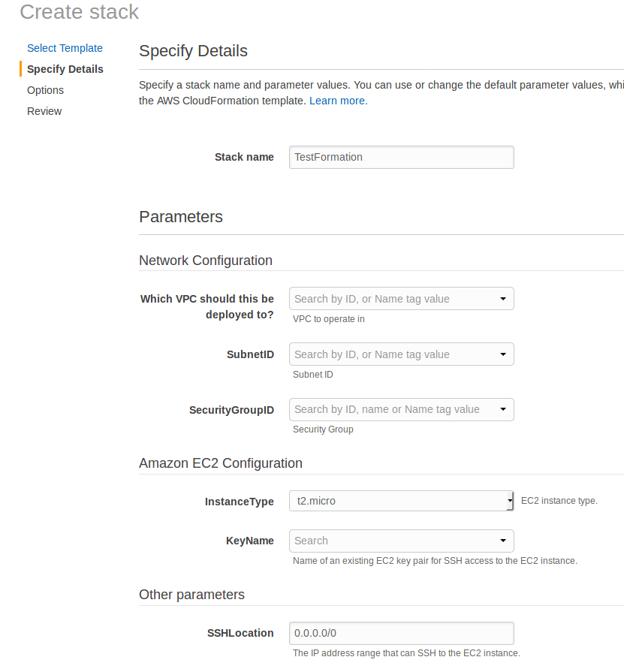Open the SubnetID dropdown arrow

tap(503, 354)
